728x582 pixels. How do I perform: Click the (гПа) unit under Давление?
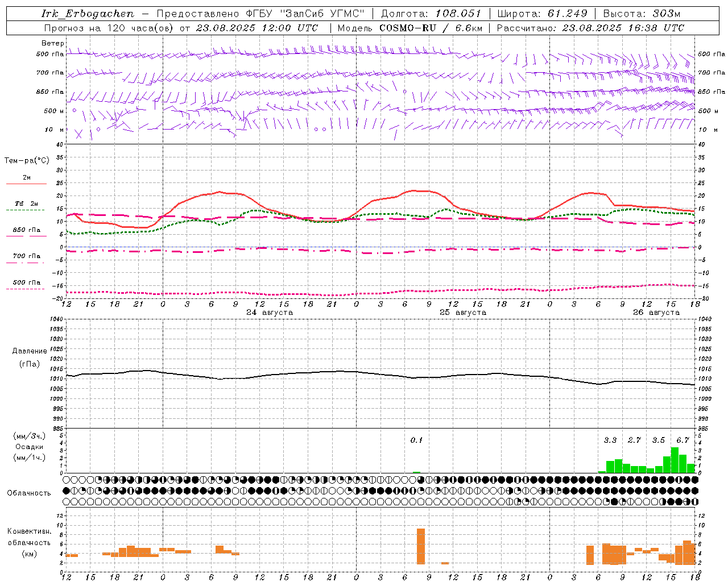pos(30,364)
